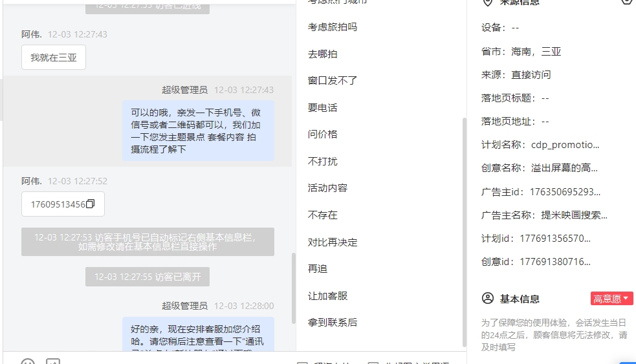
Task: Click the 访客已离开 system notice
Action: (148, 277)
